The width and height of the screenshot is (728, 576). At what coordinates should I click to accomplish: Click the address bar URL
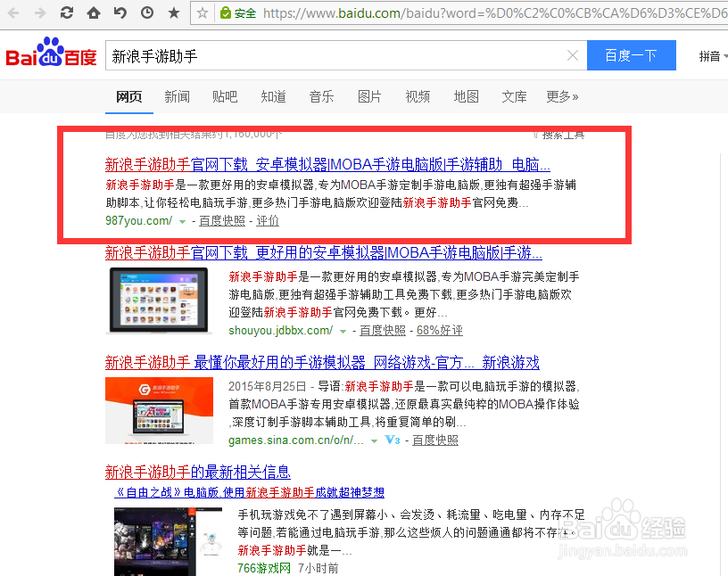coord(494,13)
